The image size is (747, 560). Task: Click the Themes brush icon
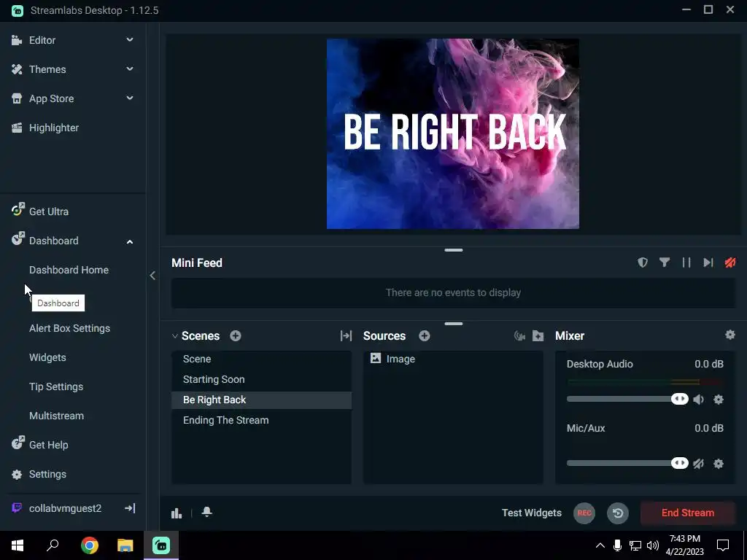pyautogui.click(x=17, y=69)
